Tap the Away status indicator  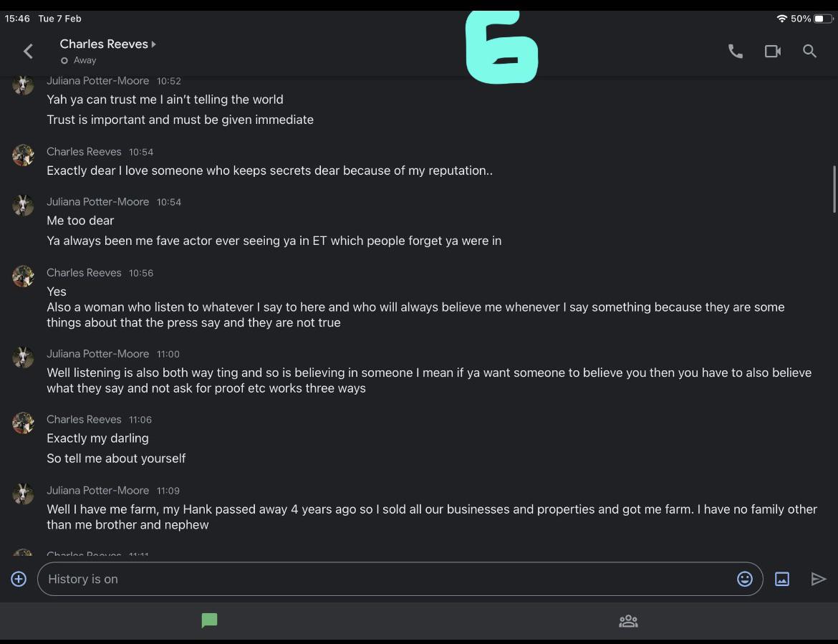click(78, 60)
